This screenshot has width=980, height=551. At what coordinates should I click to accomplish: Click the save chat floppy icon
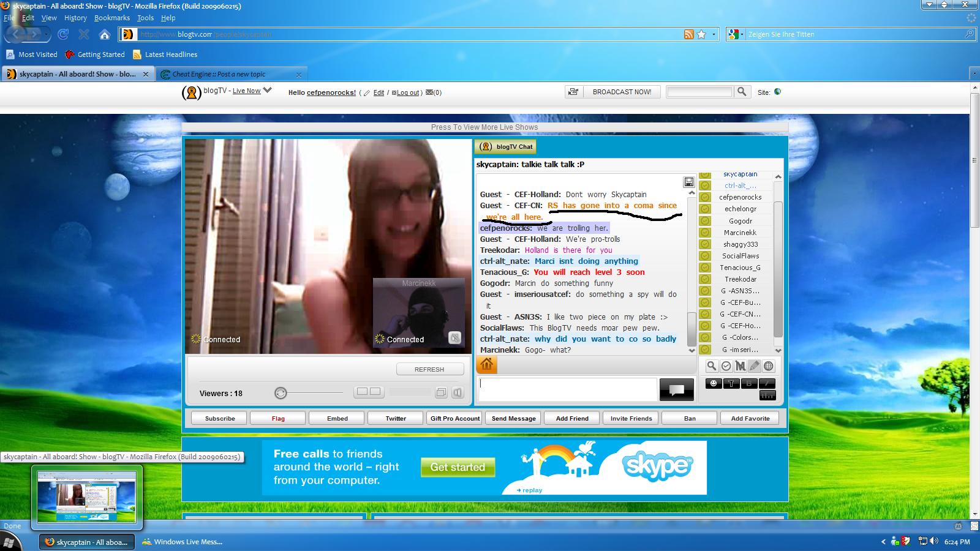(689, 182)
